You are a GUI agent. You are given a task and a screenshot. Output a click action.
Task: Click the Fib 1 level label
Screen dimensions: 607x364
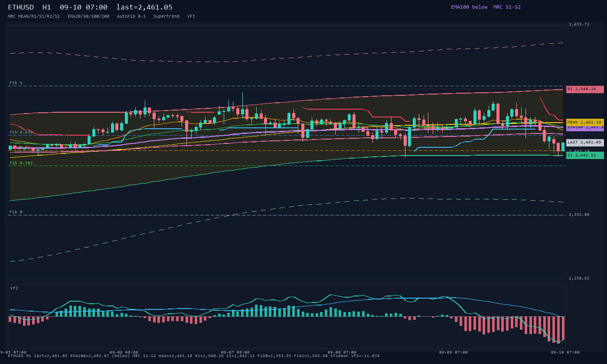pyautogui.click(x=16, y=83)
